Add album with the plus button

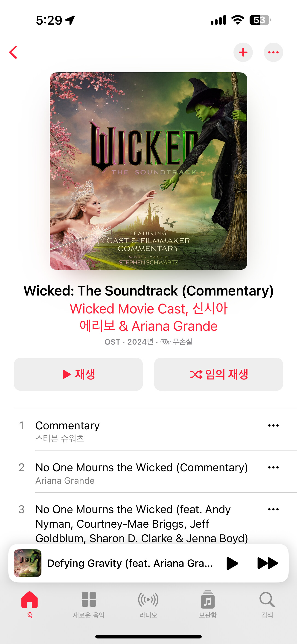243,52
